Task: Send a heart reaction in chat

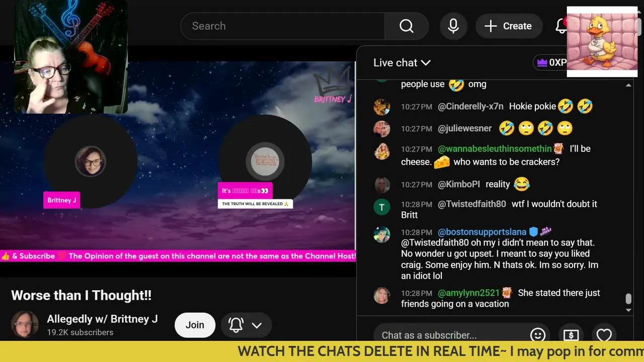Action: coord(604,335)
